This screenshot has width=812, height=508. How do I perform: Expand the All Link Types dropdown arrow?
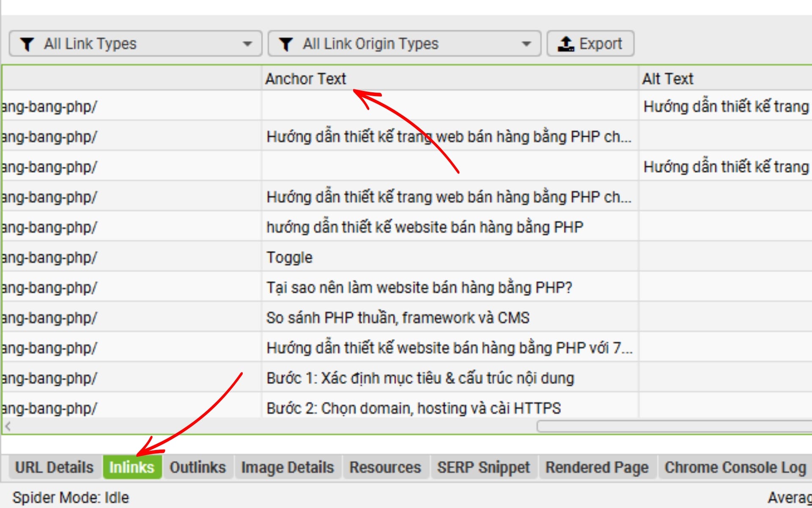(x=247, y=44)
